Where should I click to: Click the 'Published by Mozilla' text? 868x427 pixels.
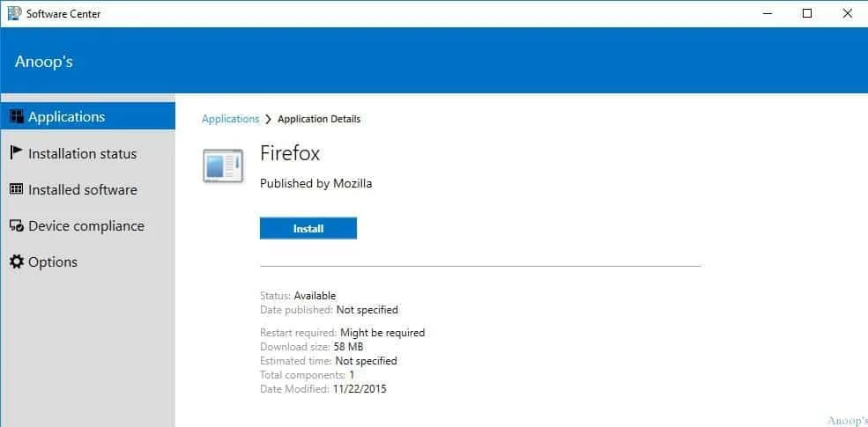click(x=315, y=183)
